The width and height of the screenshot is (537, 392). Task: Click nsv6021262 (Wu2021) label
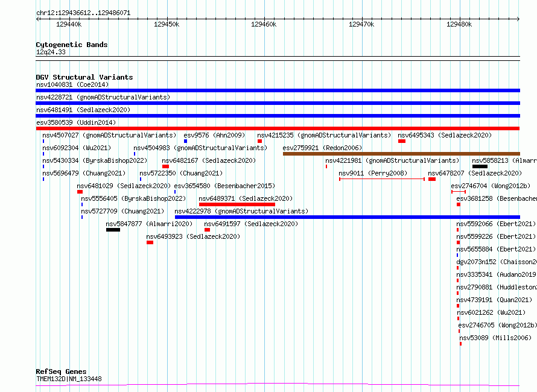[491, 312]
